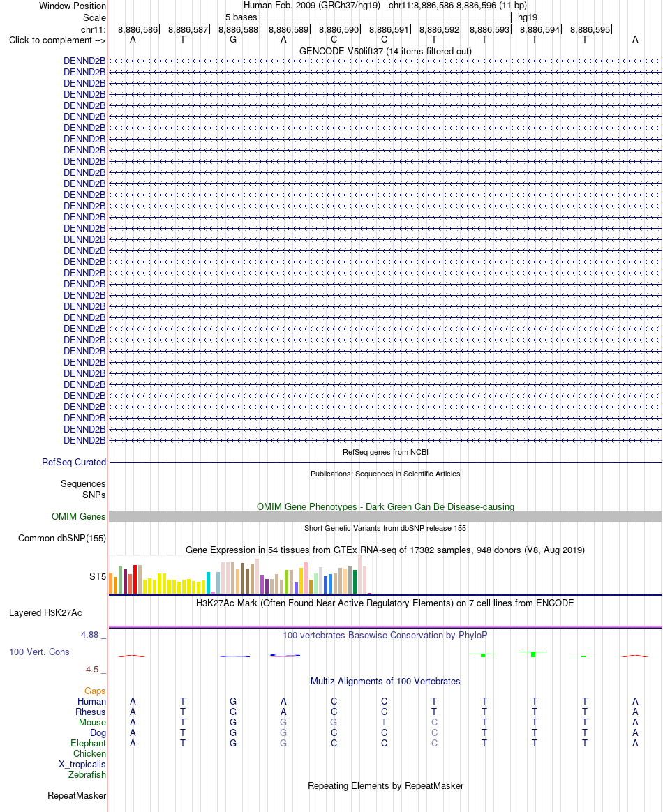The image size is (663, 812).
Task: Click the 'Zebrafish' alignment row label
Action: point(87,774)
